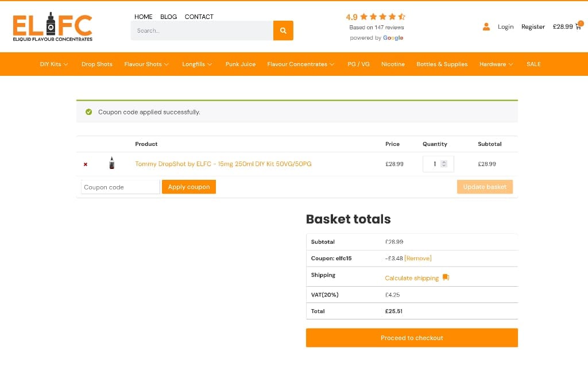Click the -£3.48 coupon discount value
This screenshot has height=366, width=588.
click(x=394, y=258)
